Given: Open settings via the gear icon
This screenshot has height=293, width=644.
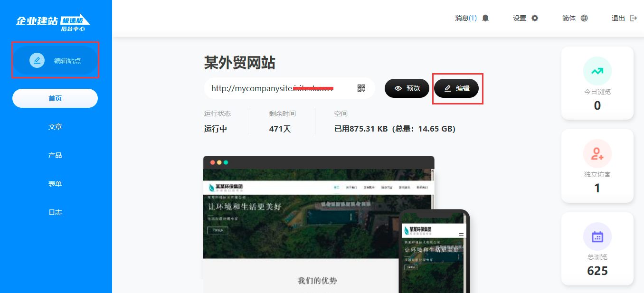Looking at the screenshot, I should [535, 18].
